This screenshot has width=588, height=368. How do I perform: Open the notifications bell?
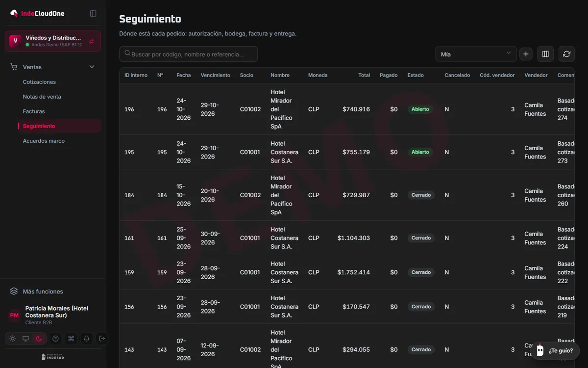pyautogui.click(x=87, y=339)
